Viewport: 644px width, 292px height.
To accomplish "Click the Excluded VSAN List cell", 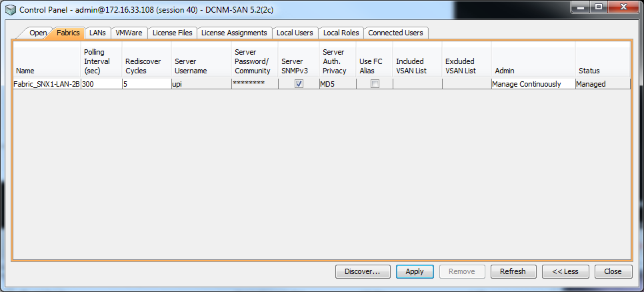I will (467, 84).
